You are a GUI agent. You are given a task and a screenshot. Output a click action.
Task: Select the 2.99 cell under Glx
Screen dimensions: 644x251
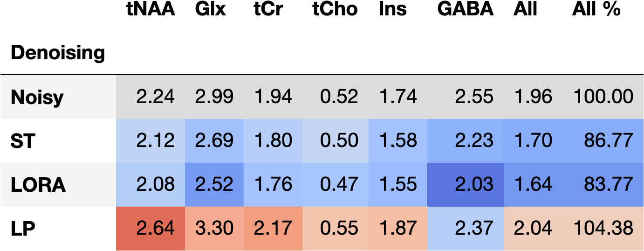coord(214,98)
